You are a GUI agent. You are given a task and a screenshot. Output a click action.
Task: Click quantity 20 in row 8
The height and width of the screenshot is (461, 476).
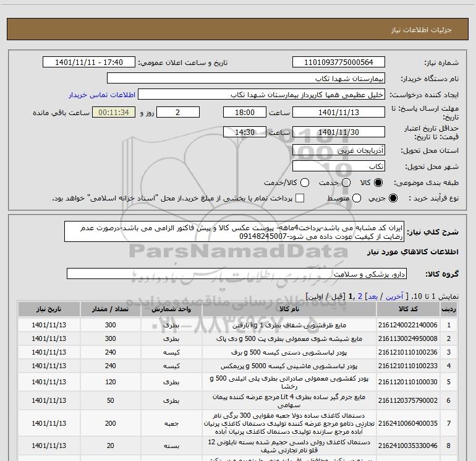coord(110,446)
